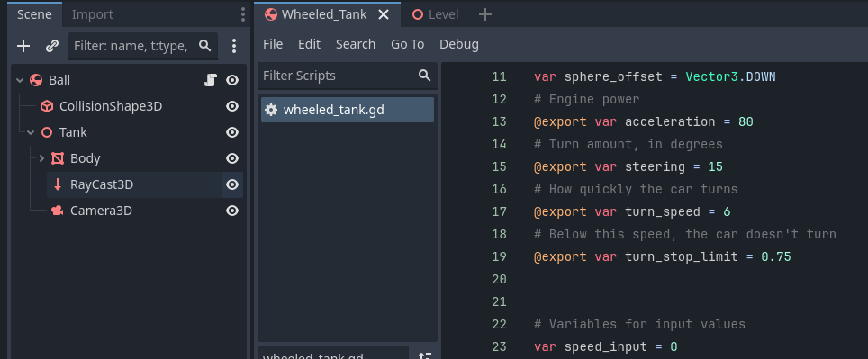Click the CollisionShape3D cube icon
Image resolution: width=868 pixels, height=359 pixels.
pyautogui.click(x=47, y=106)
